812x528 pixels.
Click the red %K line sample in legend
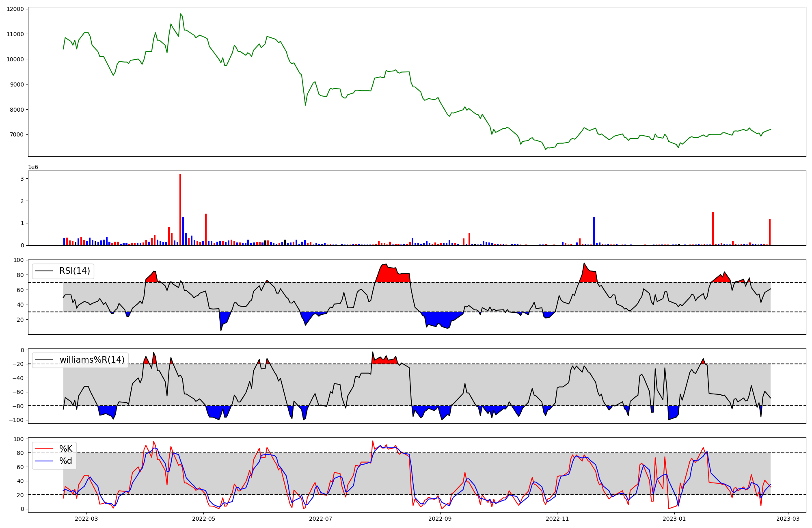pos(44,449)
